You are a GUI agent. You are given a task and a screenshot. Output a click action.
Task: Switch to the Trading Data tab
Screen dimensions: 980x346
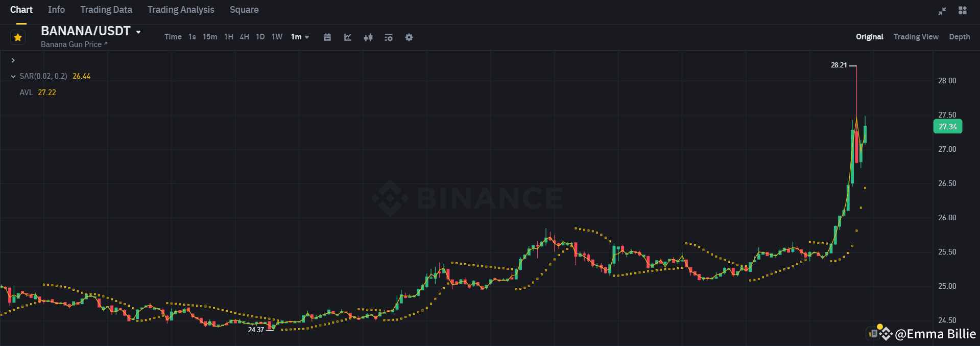(106, 9)
